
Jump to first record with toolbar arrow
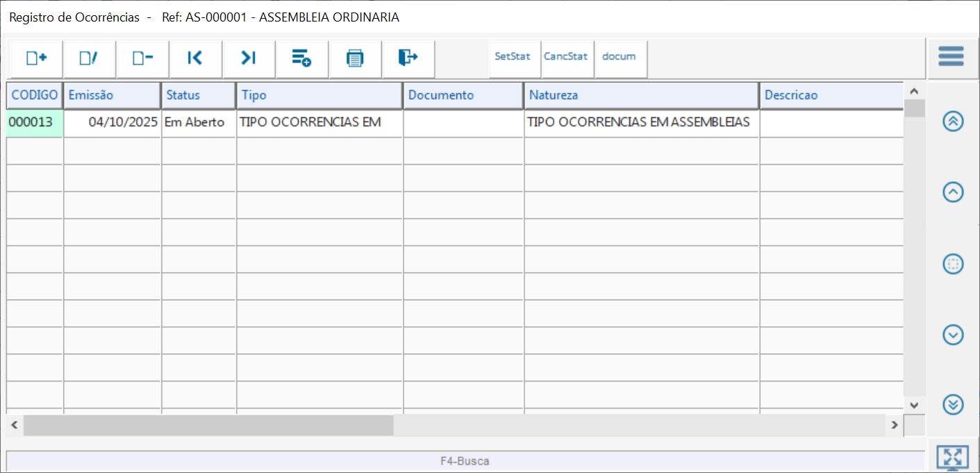point(195,58)
